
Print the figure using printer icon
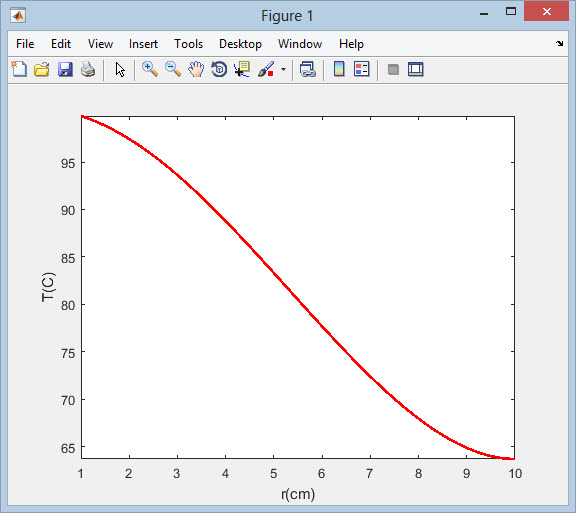pos(88,69)
